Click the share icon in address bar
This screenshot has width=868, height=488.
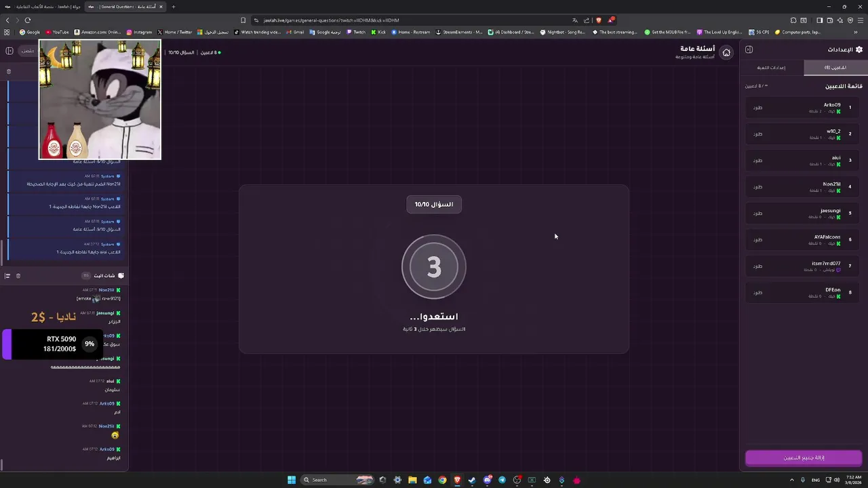click(x=587, y=20)
